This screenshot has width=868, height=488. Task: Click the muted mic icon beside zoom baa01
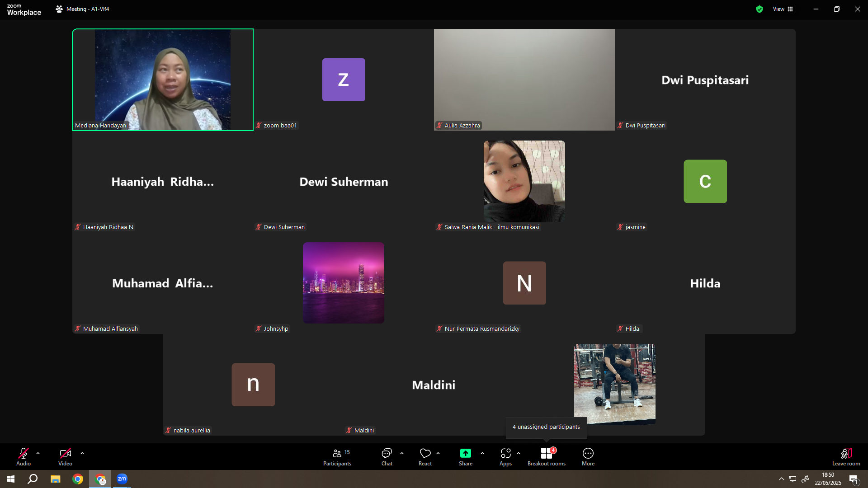[259, 126]
